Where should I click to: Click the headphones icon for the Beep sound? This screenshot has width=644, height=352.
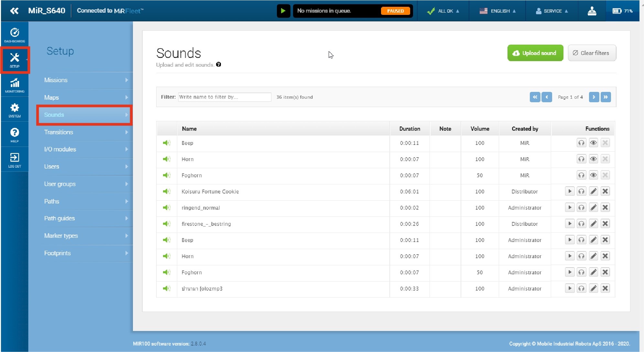(581, 143)
